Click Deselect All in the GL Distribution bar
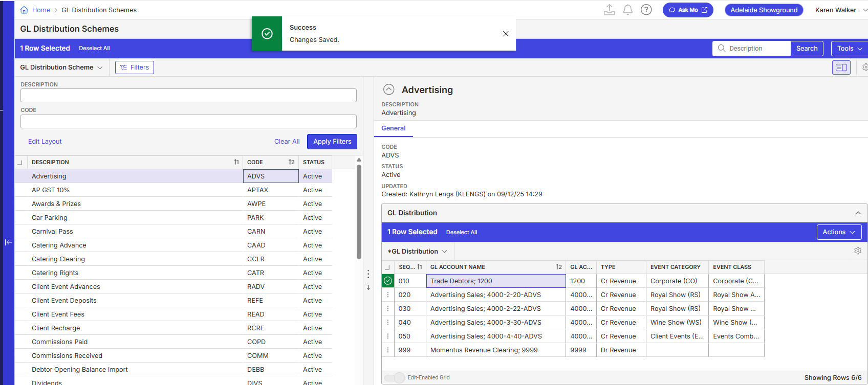This screenshot has width=868, height=385. pos(462,232)
